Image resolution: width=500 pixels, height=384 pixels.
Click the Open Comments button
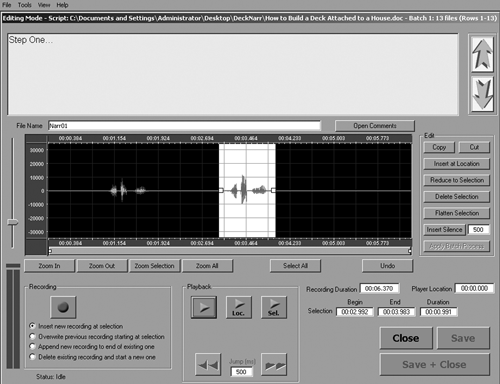point(375,126)
